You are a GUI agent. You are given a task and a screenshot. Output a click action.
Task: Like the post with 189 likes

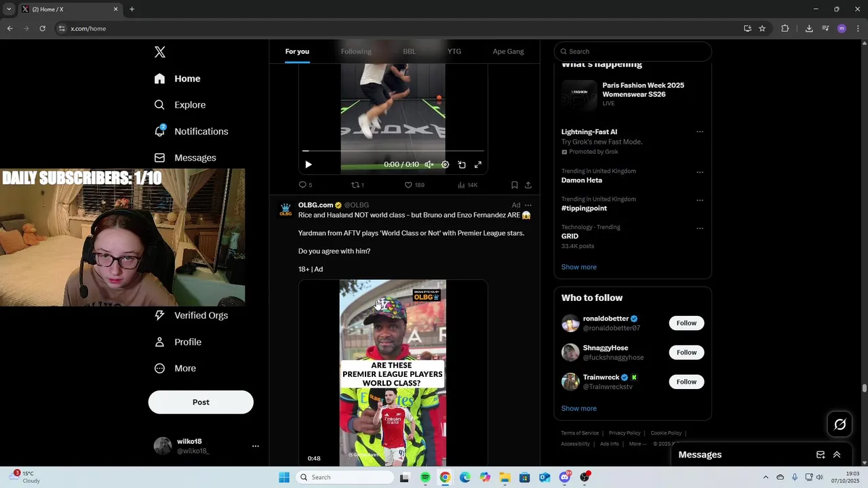[x=414, y=185]
